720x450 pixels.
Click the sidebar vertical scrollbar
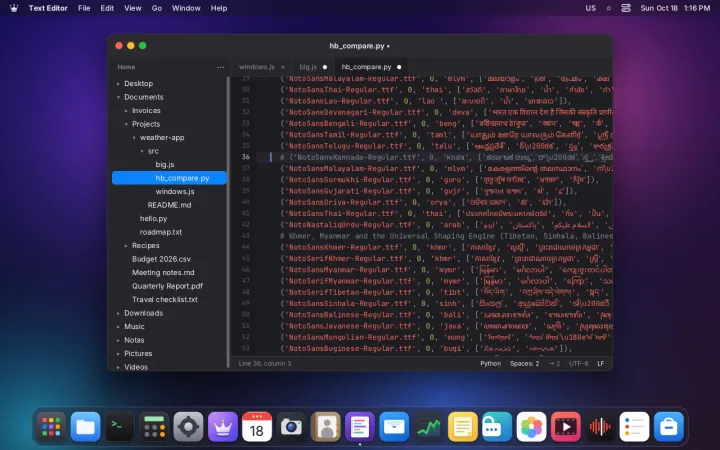(228, 222)
